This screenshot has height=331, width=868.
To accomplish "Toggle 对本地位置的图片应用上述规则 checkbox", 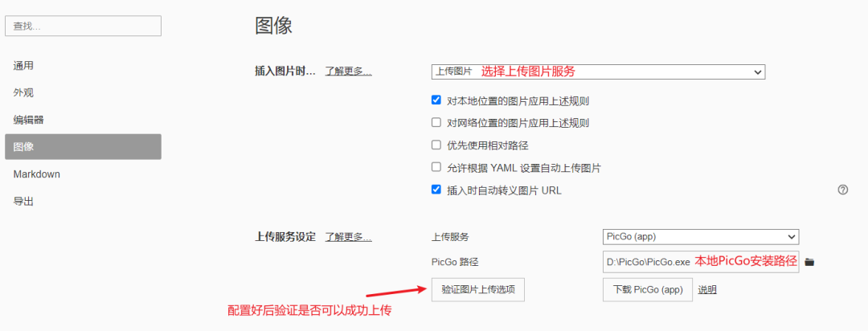I will pyautogui.click(x=436, y=100).
